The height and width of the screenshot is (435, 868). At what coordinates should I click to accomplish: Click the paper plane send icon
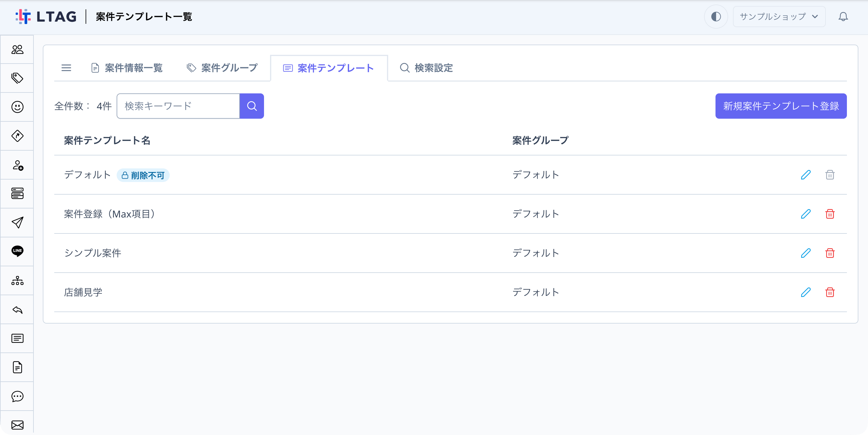[17, 223]
